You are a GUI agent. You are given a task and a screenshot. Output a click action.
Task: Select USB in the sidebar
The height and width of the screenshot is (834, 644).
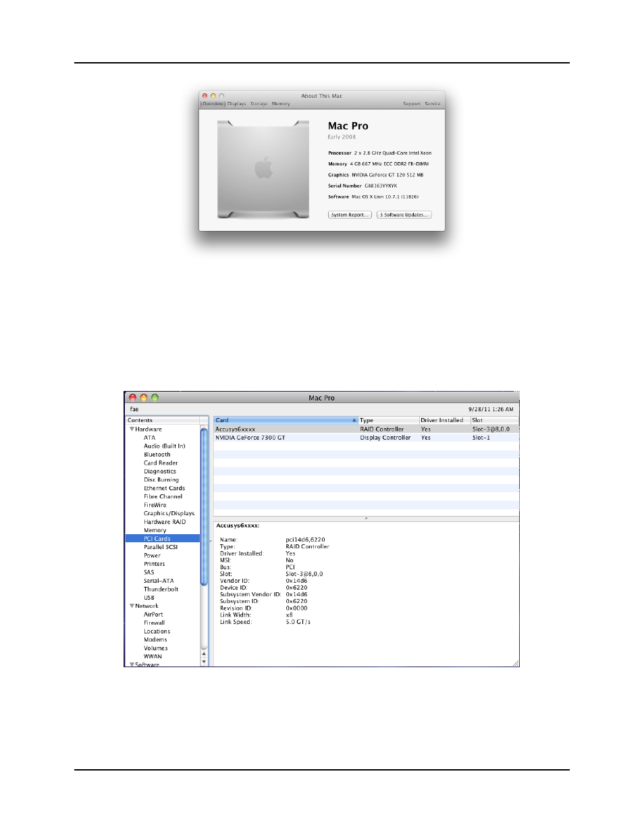149,598
